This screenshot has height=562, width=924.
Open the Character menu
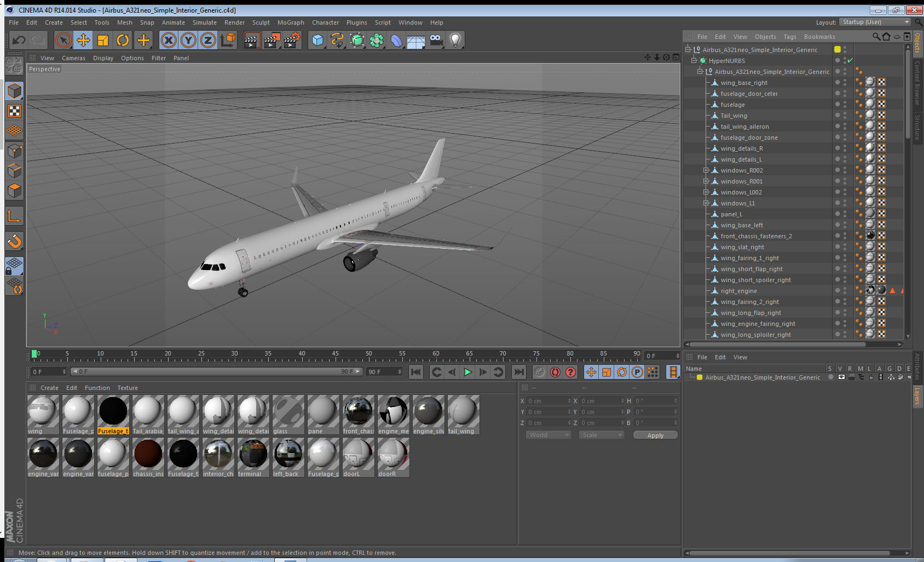(325, 22)
